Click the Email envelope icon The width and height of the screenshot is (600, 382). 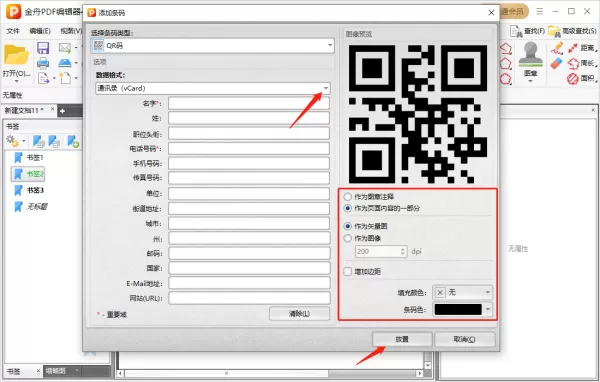pyautogui.click(x=65, y=48)
